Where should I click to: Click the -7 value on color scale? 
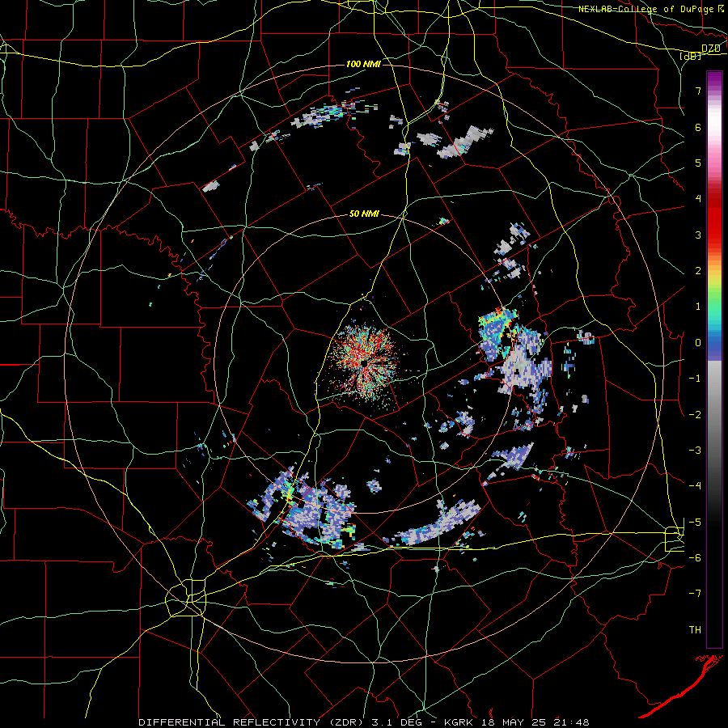[695, 594]
